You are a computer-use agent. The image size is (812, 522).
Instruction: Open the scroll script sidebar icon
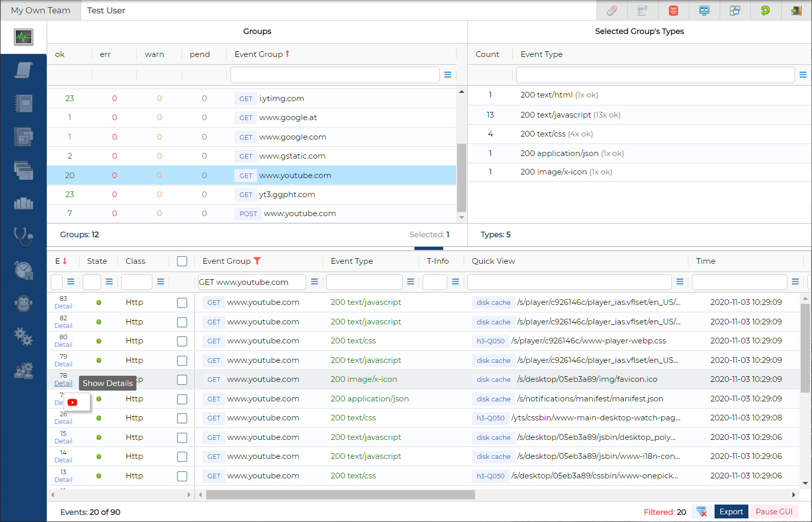click(24, 70)
